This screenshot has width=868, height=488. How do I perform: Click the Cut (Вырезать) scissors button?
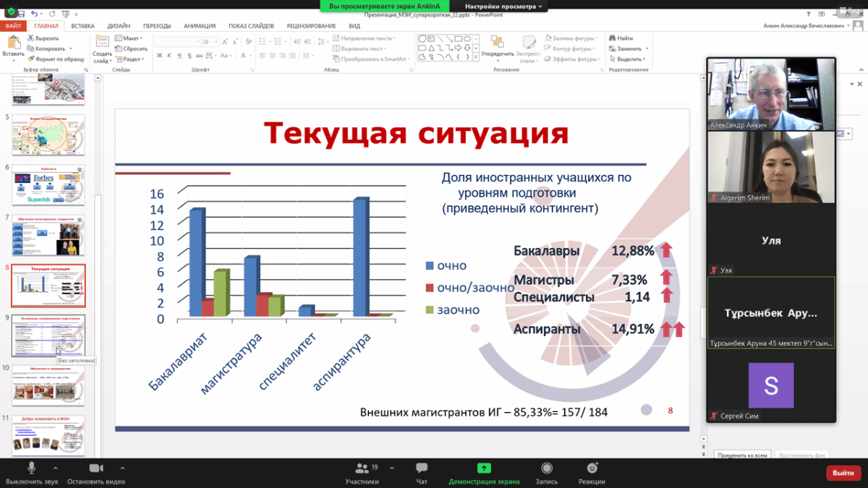tap(44, 38)
